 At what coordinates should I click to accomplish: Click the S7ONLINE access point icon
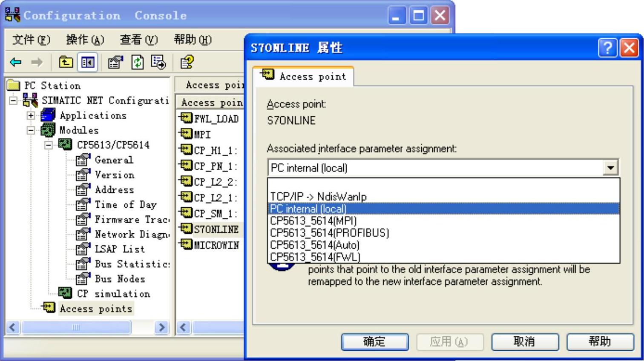(x=186, y=229)
